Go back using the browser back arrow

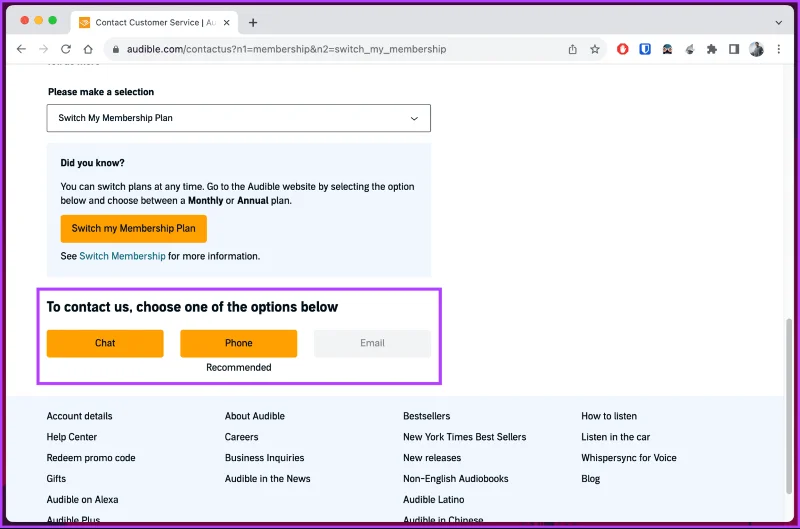click(21, 49)
